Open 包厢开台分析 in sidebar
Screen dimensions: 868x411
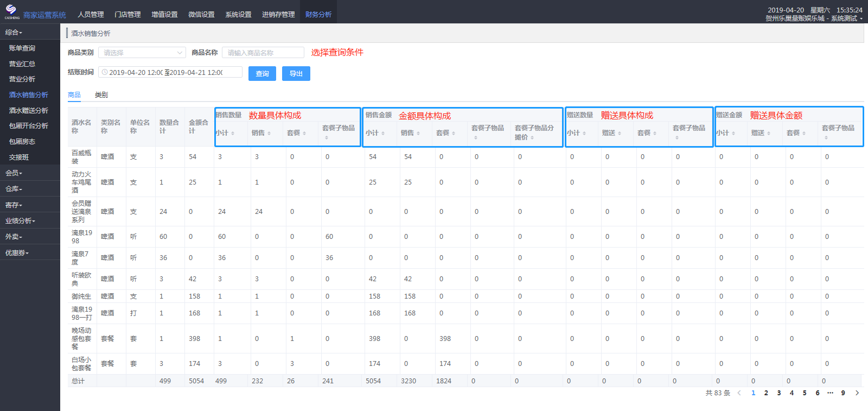coord(30,126)
